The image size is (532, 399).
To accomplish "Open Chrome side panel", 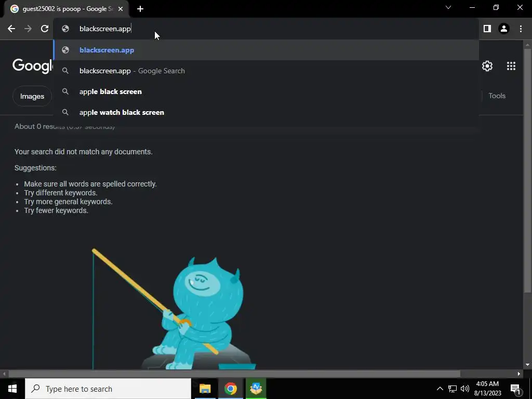I will [x=487, y=29].
